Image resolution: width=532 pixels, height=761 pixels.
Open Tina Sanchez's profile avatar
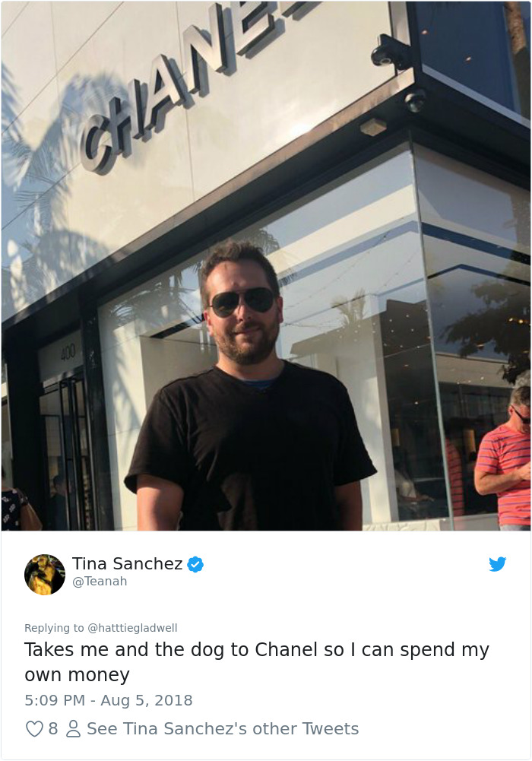coord(45,575)
